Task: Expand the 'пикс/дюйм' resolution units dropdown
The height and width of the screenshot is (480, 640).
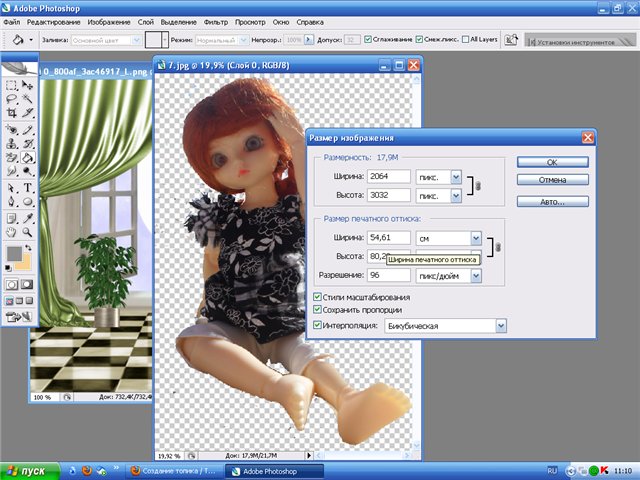Action: [x=476, y=276]
